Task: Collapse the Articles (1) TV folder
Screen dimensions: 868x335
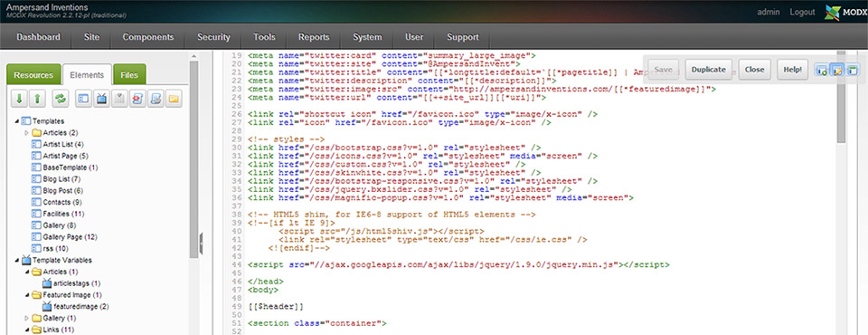Action: 27,272
